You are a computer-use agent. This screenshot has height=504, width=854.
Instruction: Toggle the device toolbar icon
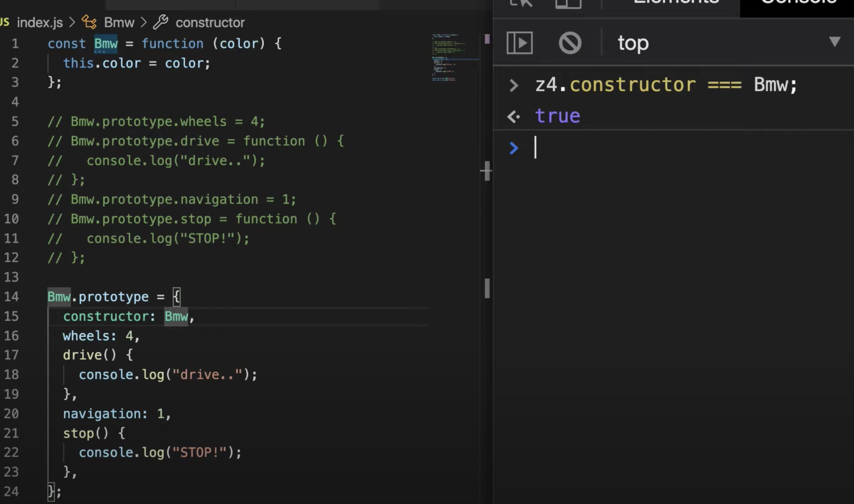(x=568, y=4)
